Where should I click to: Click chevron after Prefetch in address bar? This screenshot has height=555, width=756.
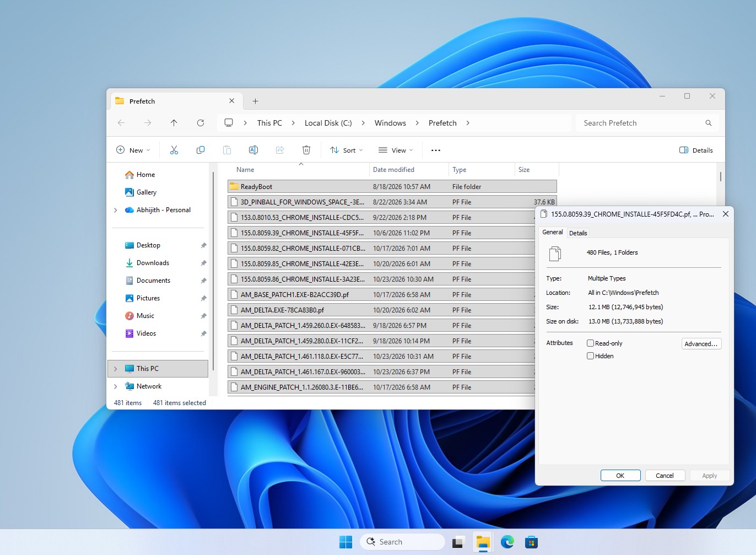468,123
